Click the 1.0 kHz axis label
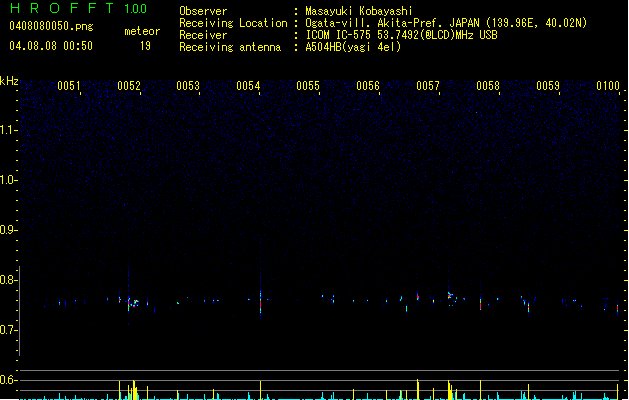This screenshot has height=400, width=629. (8, 180)
